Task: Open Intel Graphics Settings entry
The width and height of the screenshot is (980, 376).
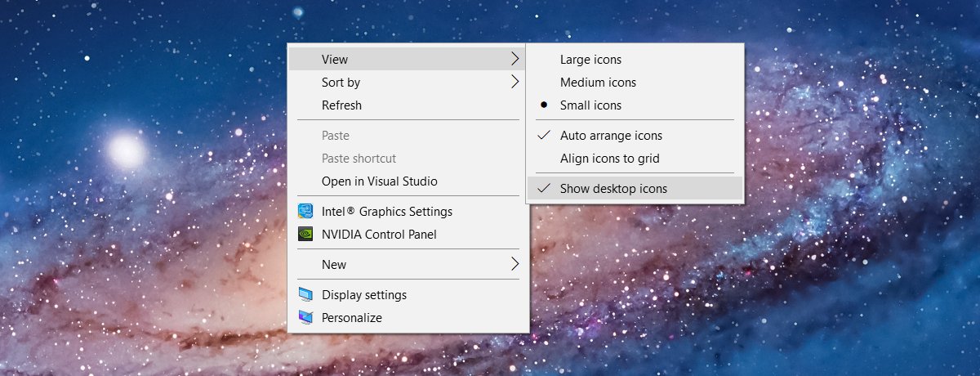Action: (x=408, y=211)
